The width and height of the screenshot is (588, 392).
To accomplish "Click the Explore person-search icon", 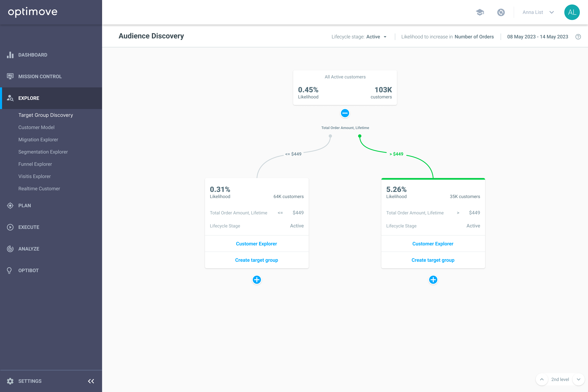I will click(x=10, y=98).
